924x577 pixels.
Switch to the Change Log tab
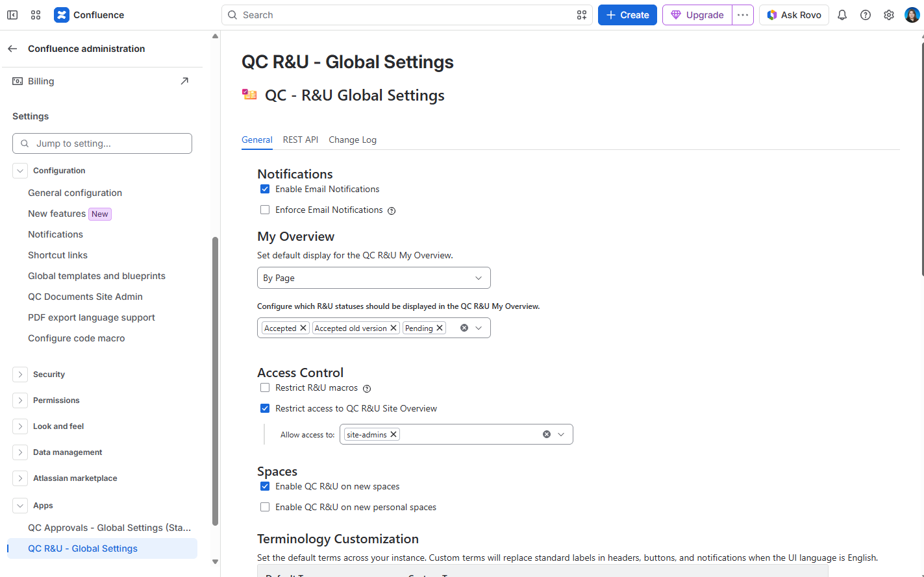point(353,140)
